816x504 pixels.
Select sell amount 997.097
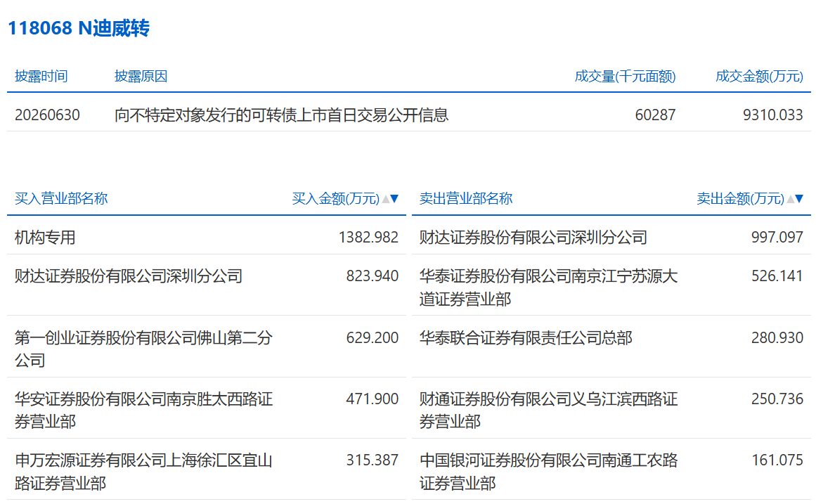pyautogui.click(x=777, y=238)
